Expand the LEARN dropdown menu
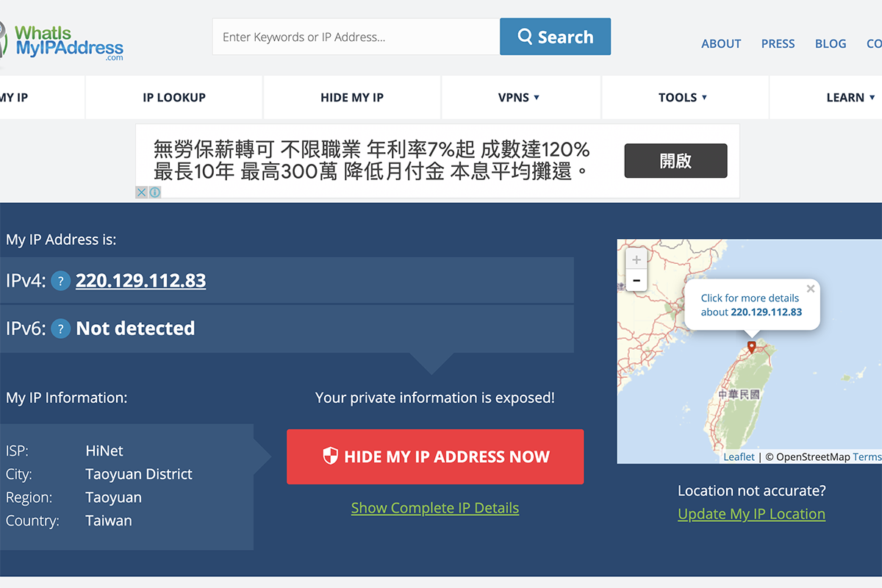Screen dimensions: 882x588 pos(849,97)
